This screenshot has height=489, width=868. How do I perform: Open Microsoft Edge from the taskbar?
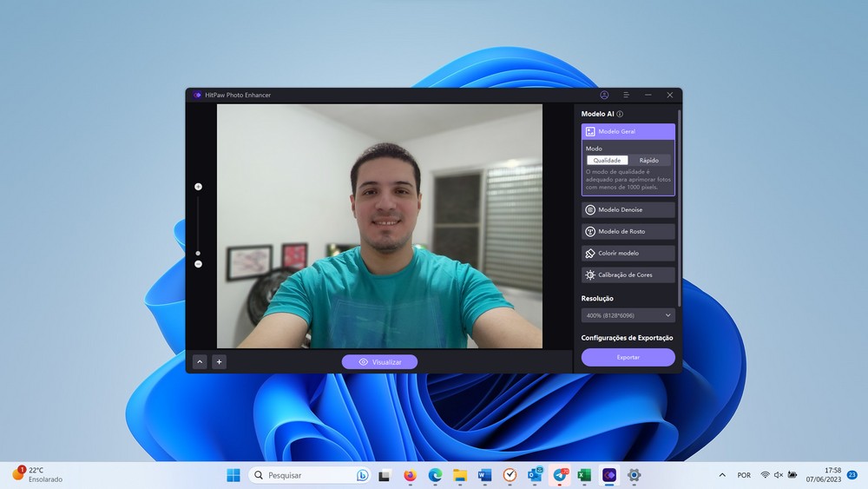click(x=435, y=475)
